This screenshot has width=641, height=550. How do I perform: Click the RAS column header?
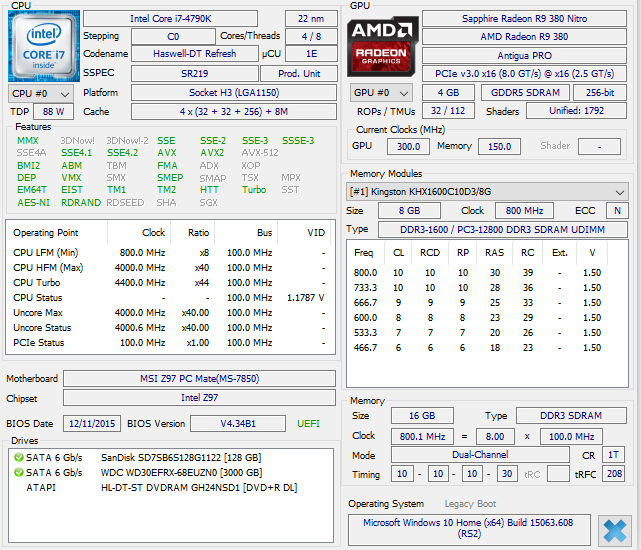point(494,253)
